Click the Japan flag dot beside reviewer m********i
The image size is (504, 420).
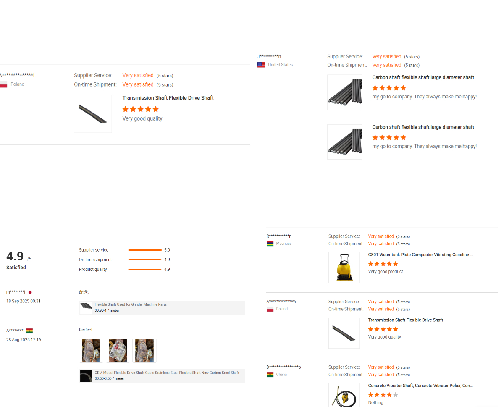tap(30, 292)
